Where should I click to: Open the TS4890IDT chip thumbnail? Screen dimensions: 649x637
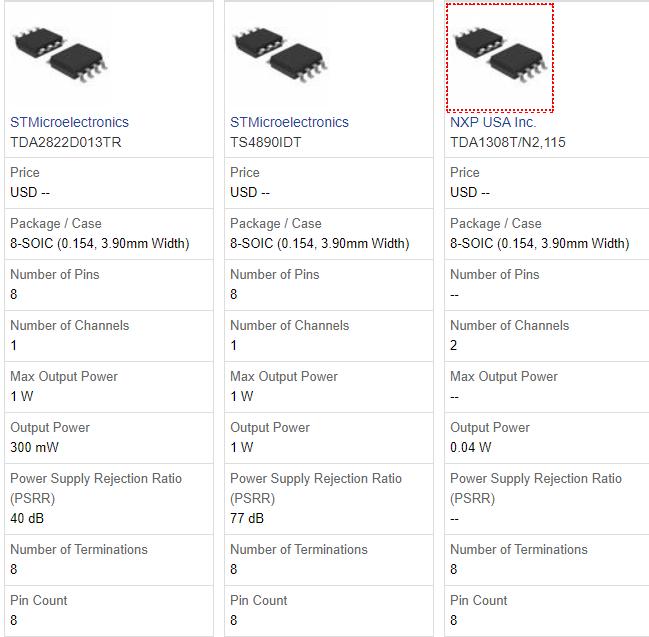(x=280, y=57)
